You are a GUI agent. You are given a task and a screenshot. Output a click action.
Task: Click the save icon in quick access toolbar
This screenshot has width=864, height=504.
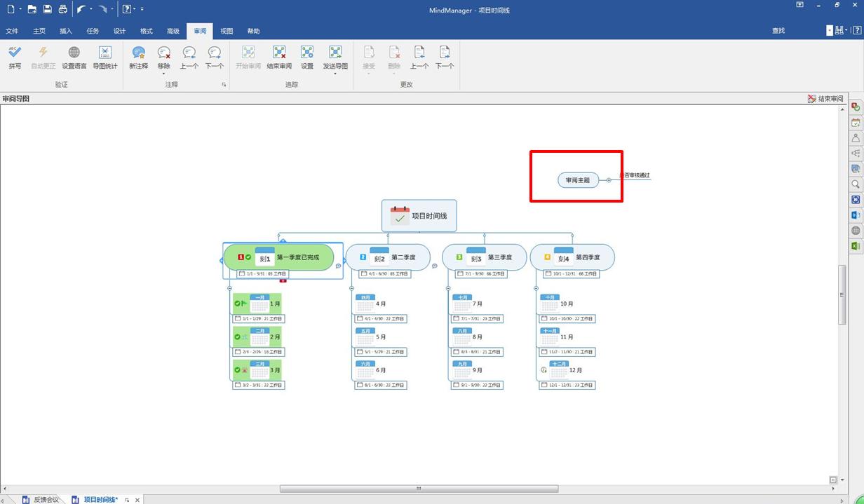pos(47,9)
